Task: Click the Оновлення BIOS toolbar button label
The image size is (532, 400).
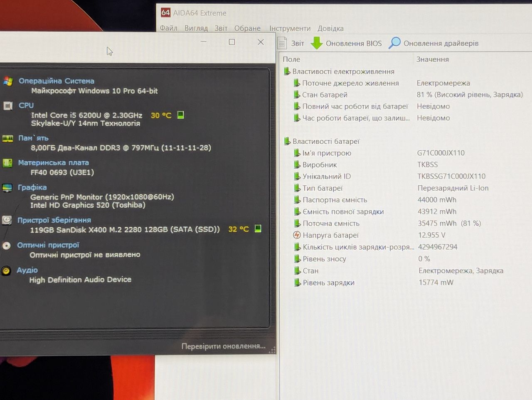Action: click(x=354, y=43)
